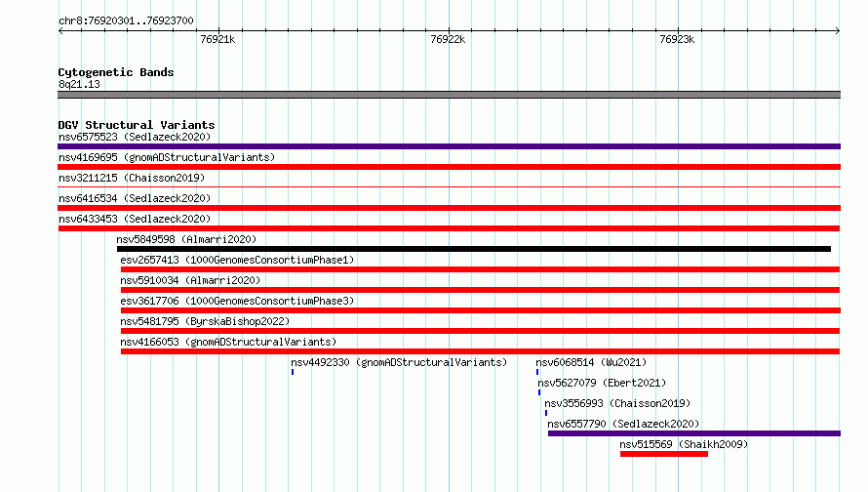Open nsv5481795 (ByrskaBishop2022) label
The image size is (868, 492).
coord(205,321)
